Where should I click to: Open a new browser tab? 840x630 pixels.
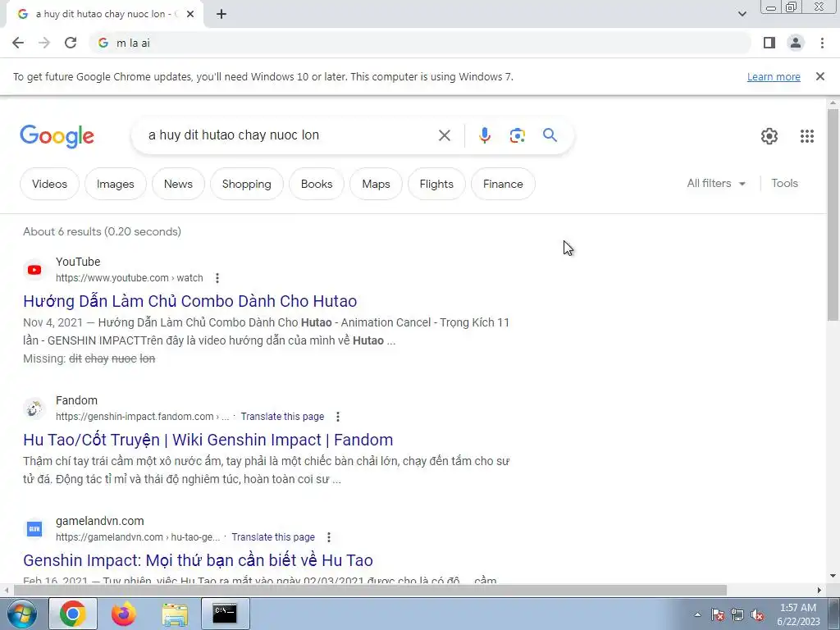tap(221, 15)
